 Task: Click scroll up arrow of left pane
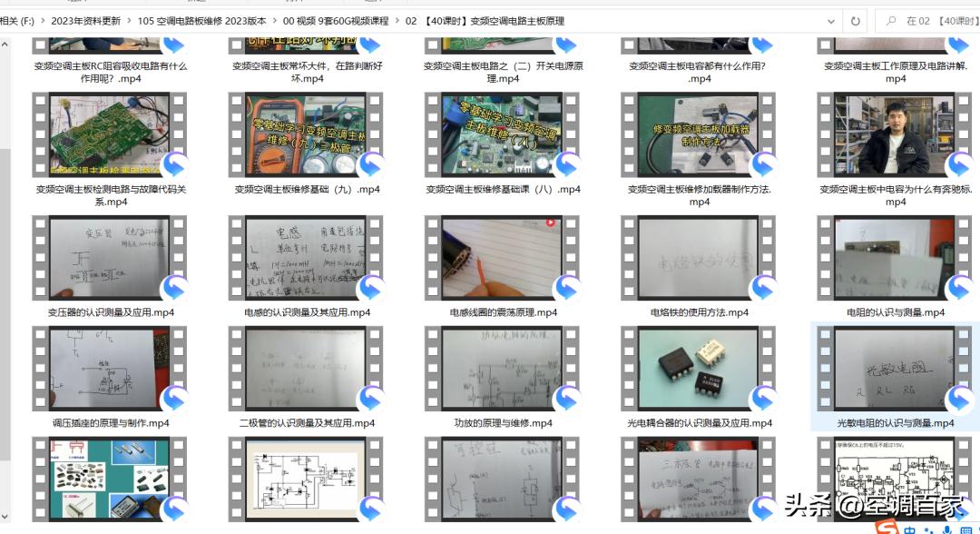(x=5, y=44)
